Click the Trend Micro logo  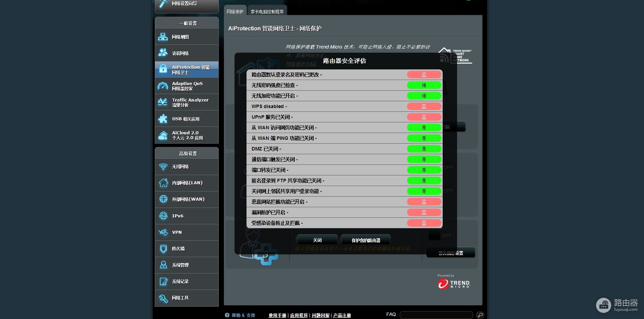454,283
